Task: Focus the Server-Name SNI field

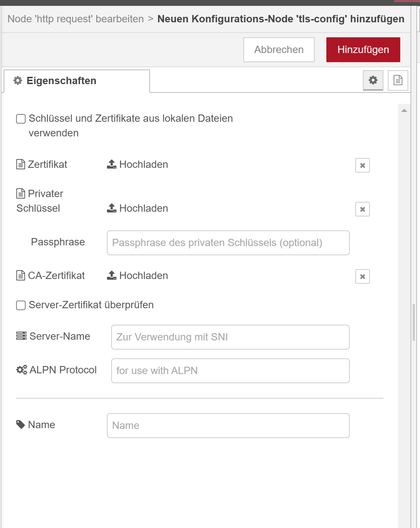Action: coord(230,337)
